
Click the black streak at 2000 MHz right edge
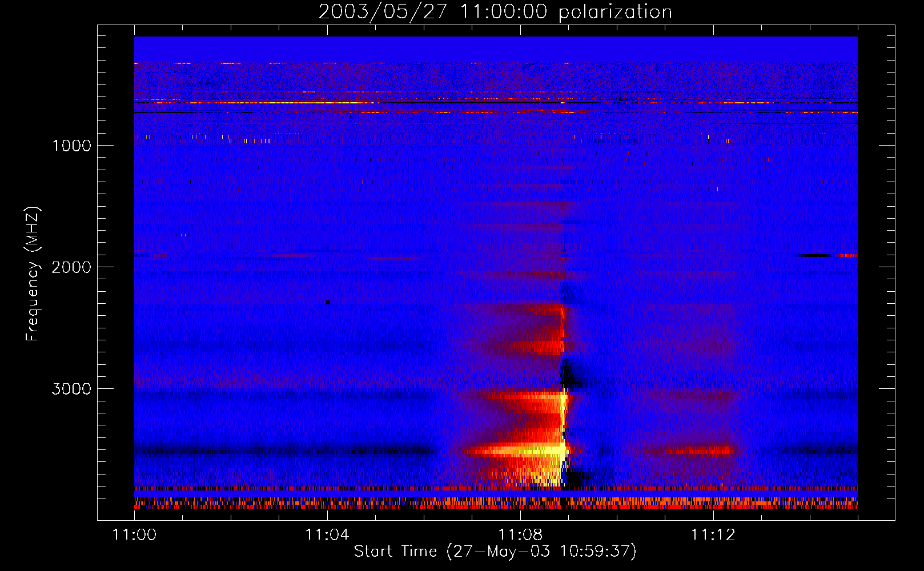[x=814, y=256]
